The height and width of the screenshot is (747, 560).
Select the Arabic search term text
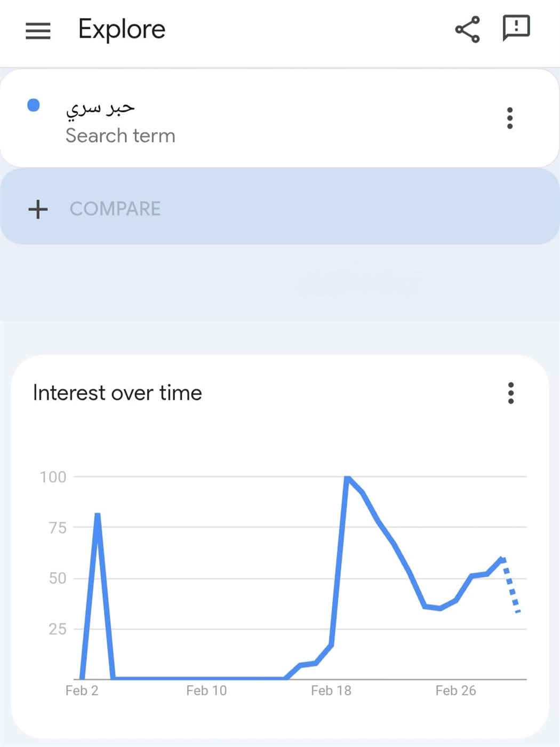point(100,108)
